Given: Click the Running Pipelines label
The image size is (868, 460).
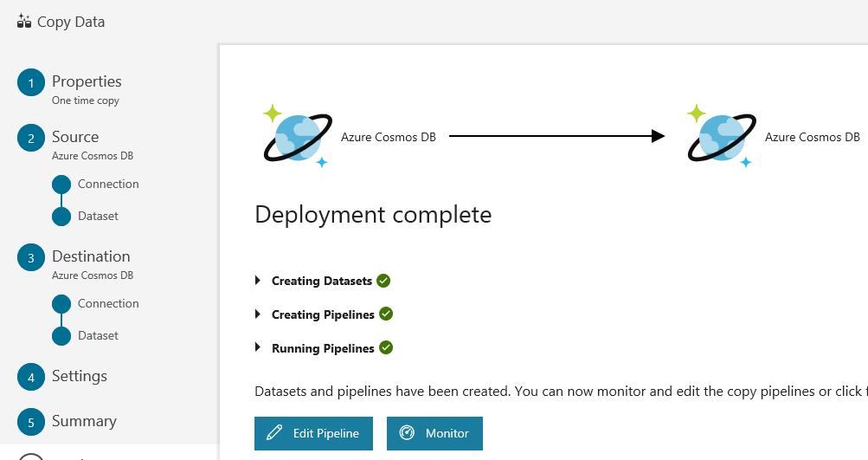Looking at the screenshot, I should 324,348.
